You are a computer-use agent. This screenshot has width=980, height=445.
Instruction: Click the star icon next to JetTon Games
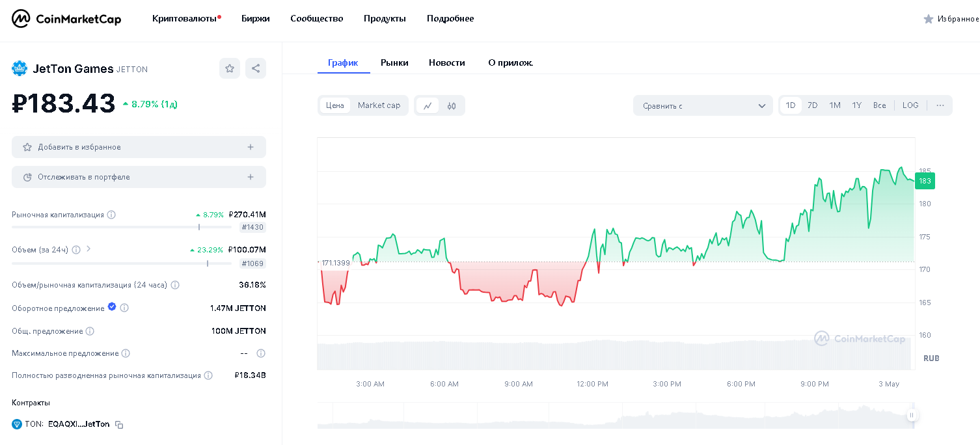pos(230,68)
